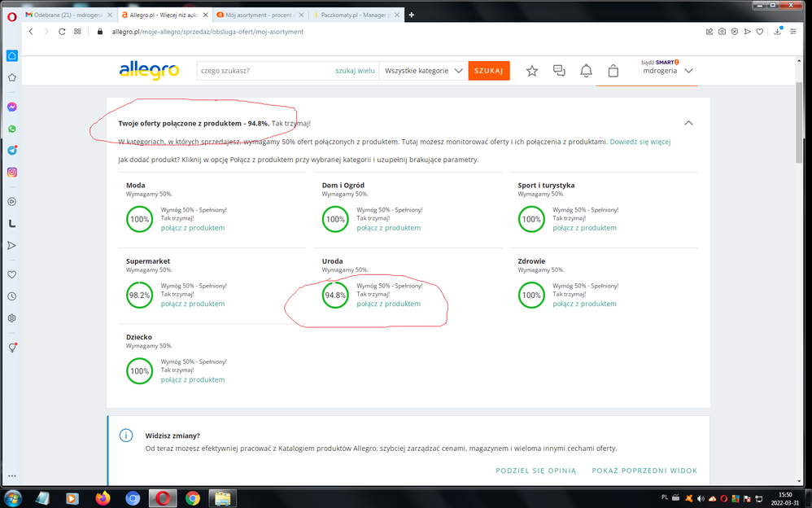Open sidebar three-dot setup menu
This screenshot has width=812, height=508.
[12, 475]
